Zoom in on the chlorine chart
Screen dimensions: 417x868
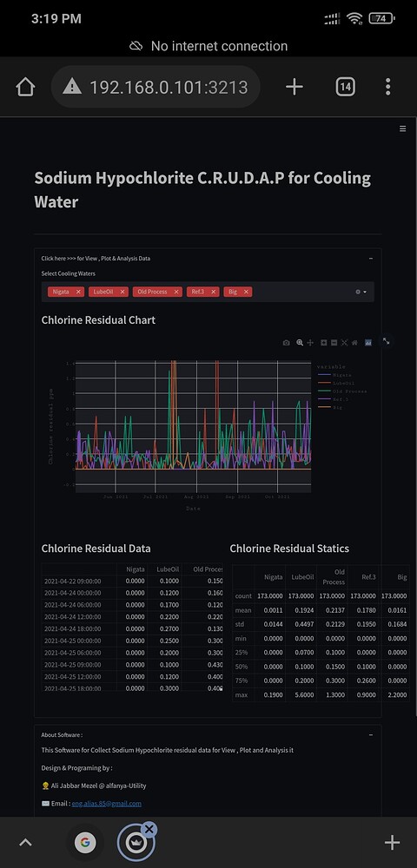tap(324, 343)
